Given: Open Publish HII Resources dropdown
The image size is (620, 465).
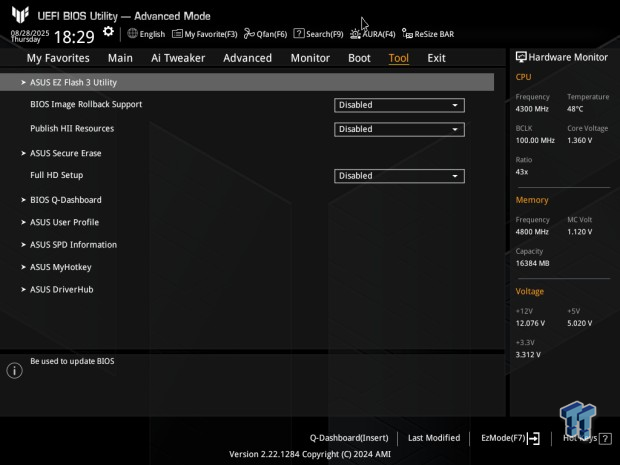Looking at the screenshot, I should click(399, 129).
